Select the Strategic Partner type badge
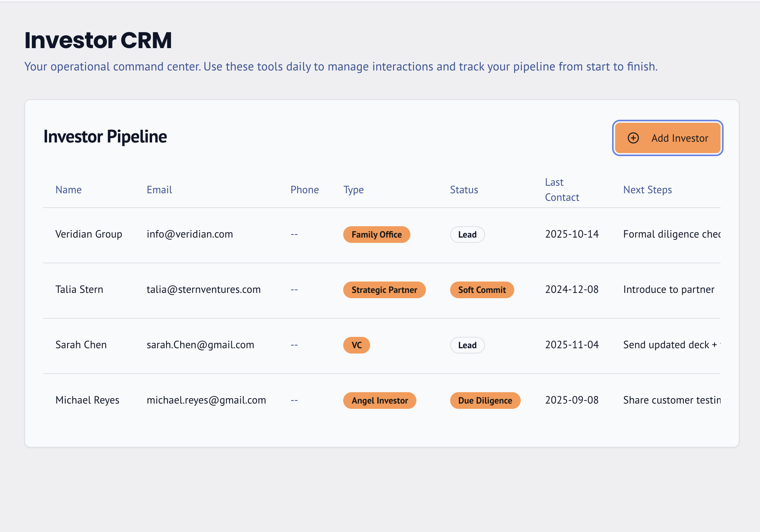The height and width of the screenshot is (532, 760). pos(384,290)
